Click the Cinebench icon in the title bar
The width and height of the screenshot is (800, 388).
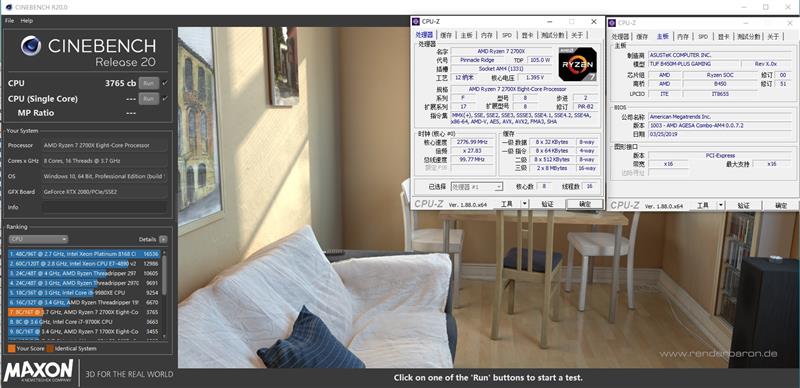tap(8, 7)
